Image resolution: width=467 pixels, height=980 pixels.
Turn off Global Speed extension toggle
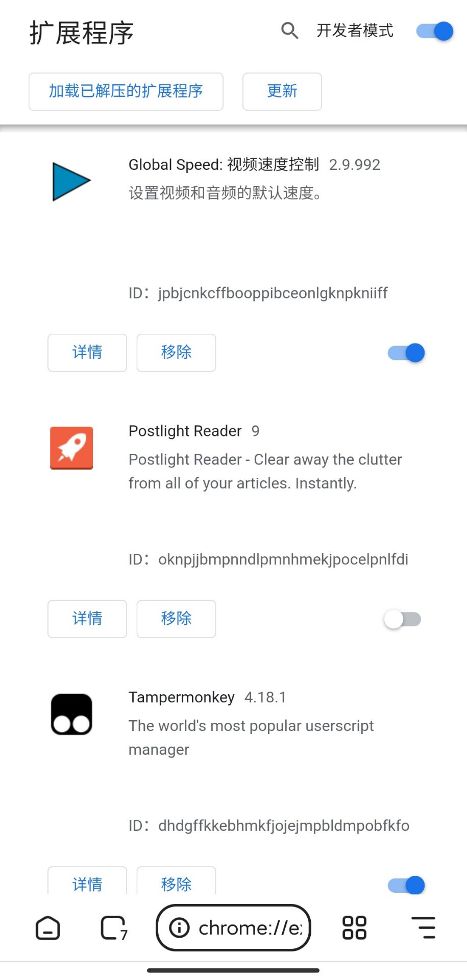pos(406,353)
